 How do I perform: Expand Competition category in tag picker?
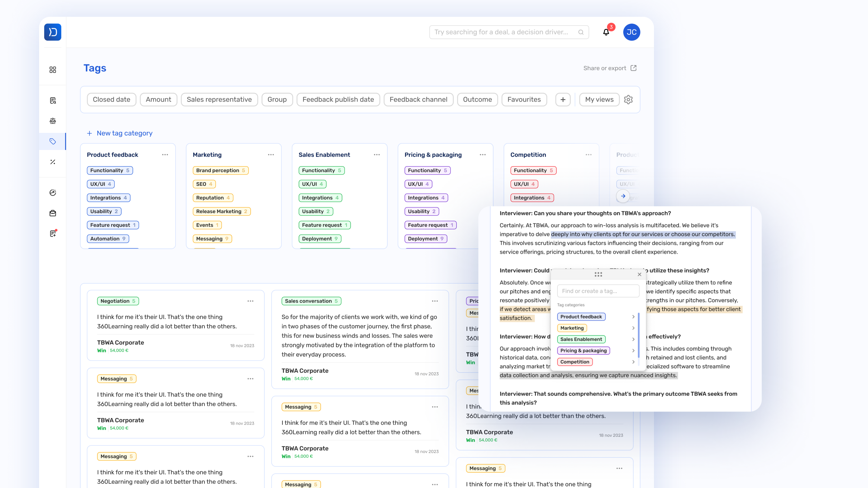(633, 362)
